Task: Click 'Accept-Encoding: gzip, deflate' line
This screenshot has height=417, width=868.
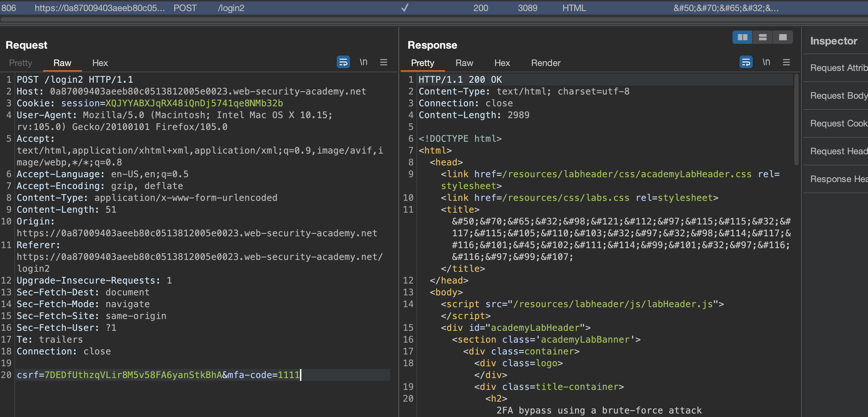Action: [x=100, y=186]
